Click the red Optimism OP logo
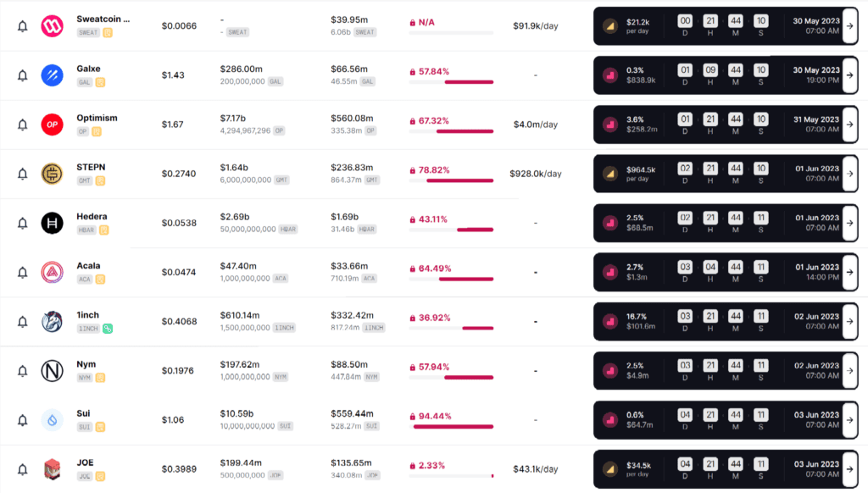Viewport: 868px width, 493px height. point(52,125)
